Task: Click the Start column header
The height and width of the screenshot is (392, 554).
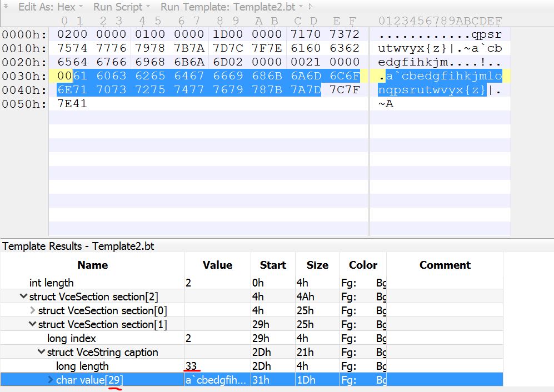Action: [273, 265]
